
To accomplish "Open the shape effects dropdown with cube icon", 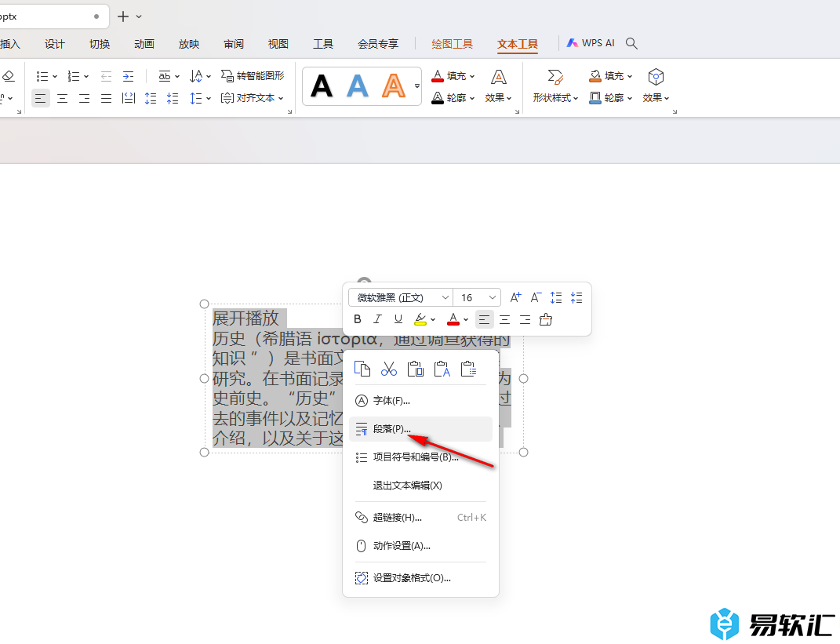I will [656, 86].
